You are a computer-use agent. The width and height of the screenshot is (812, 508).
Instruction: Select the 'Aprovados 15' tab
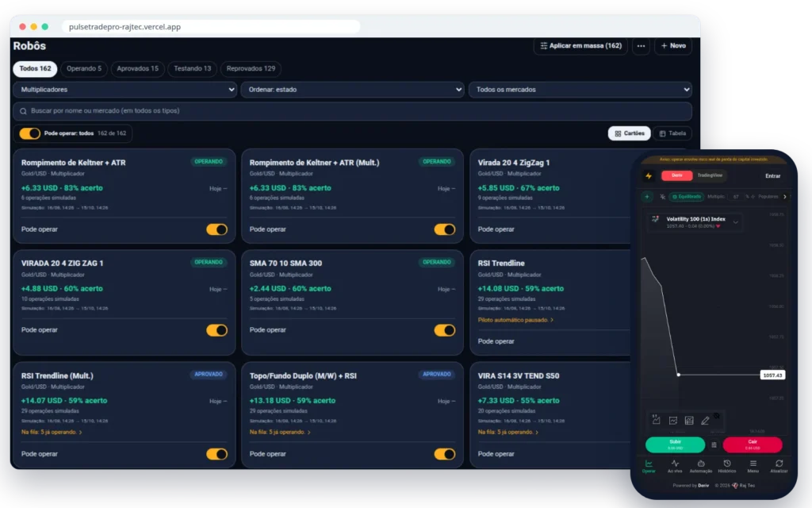pyautogui.click(x=137, y=68)
